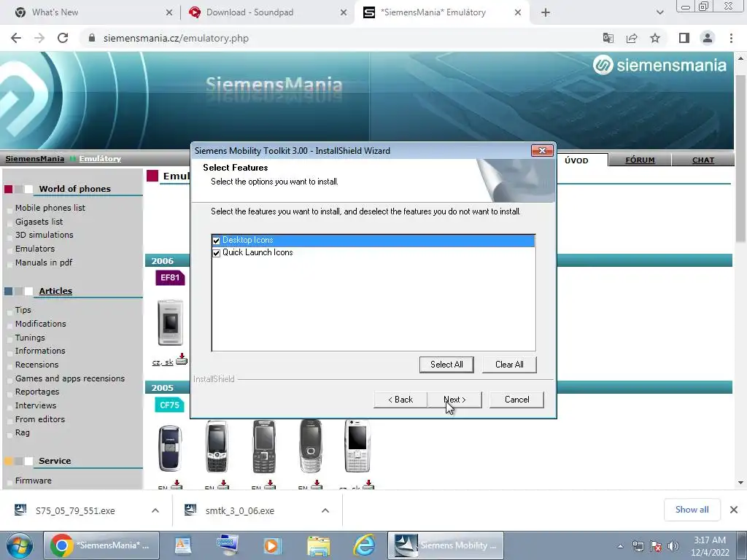Open 3D simulations link

pos(44,235)
